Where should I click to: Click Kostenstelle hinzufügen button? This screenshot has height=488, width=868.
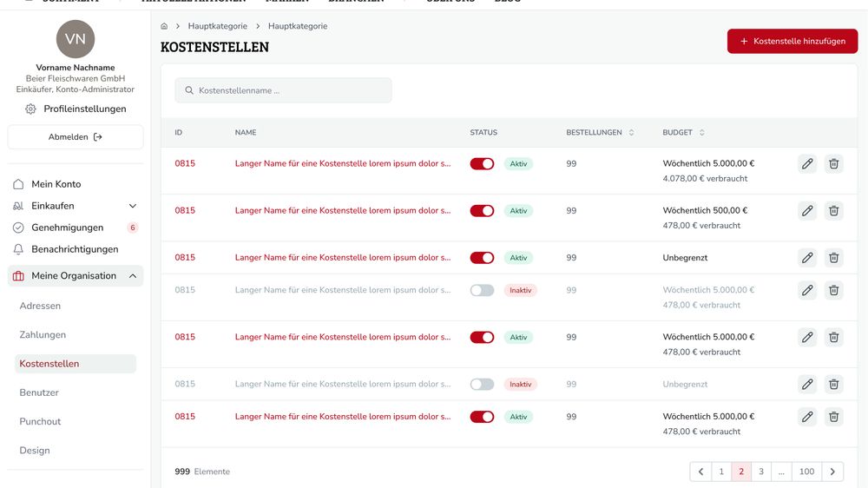(792, 41)
